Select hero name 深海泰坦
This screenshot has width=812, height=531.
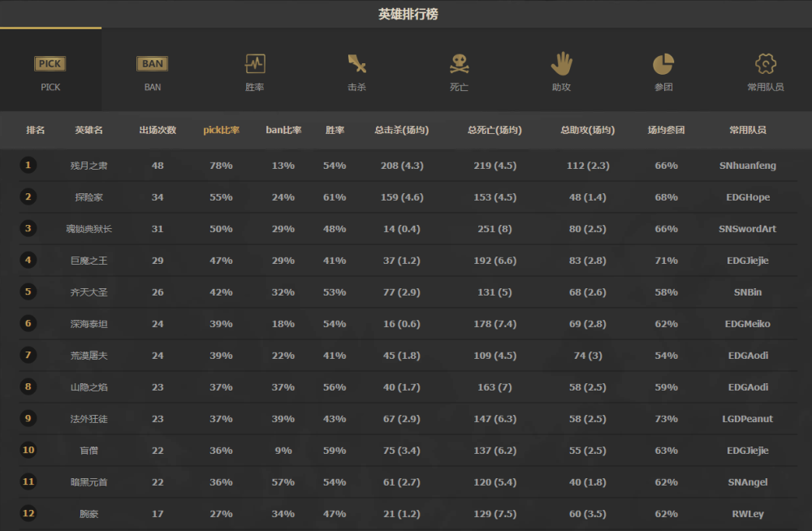pyautogui.click(x=89, y=324)
